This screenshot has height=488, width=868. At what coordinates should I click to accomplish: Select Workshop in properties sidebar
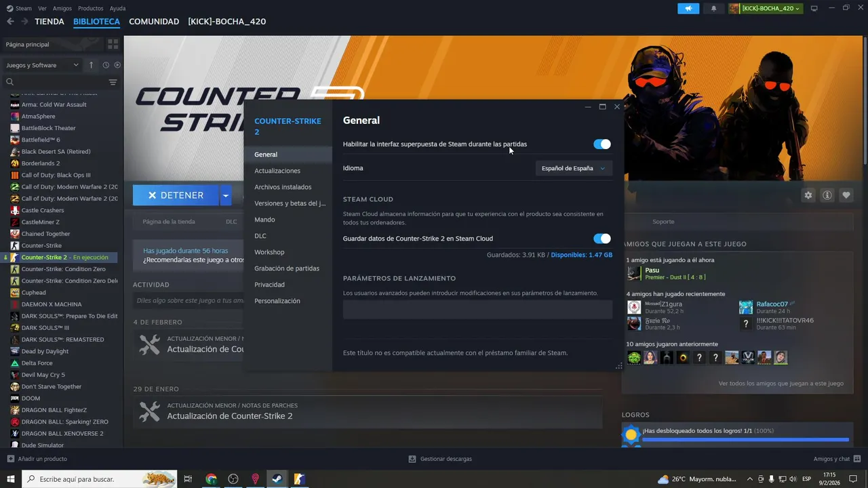click(269, 252)
